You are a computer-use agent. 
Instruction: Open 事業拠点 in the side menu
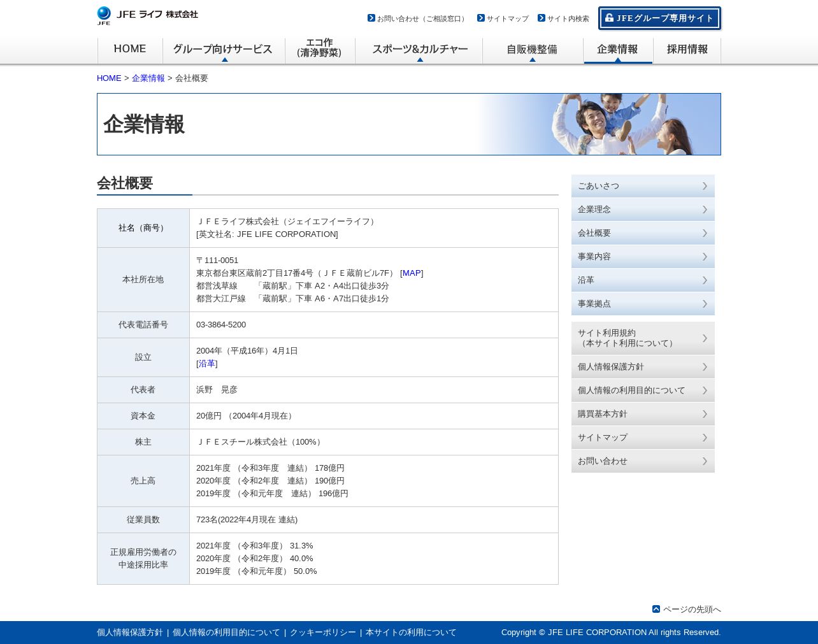pyautogui.click(x=643, y=304)
